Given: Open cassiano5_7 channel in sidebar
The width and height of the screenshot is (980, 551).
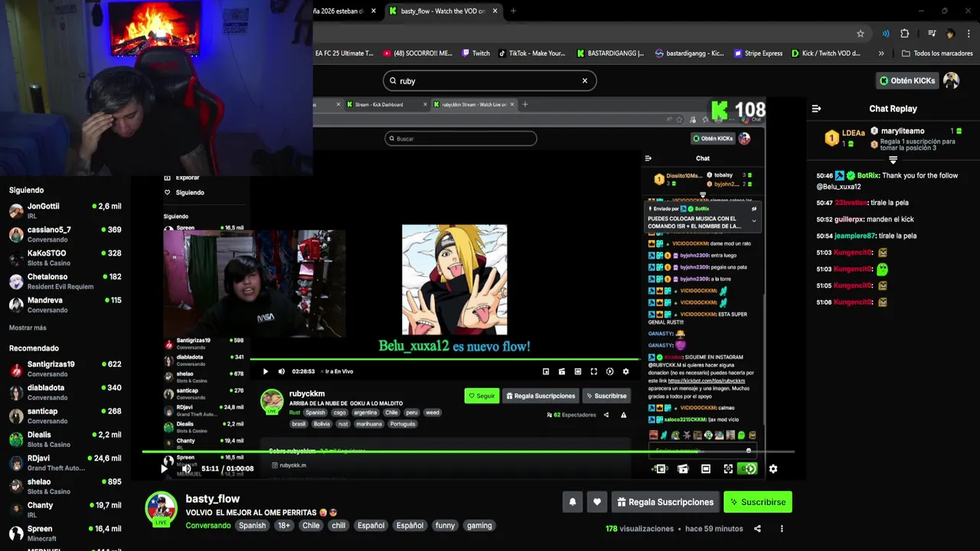Looking at the screenshot, I should point(65,234).
